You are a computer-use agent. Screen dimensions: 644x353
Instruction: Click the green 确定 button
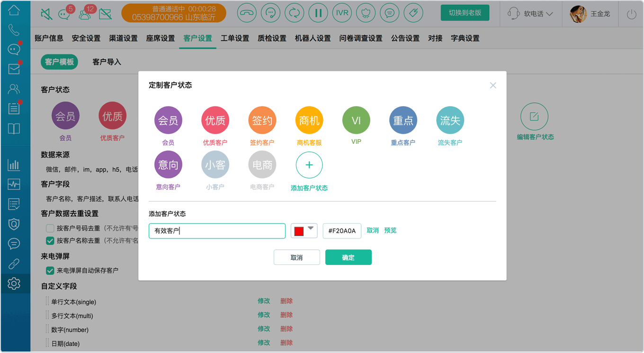(x=349, y=257)
